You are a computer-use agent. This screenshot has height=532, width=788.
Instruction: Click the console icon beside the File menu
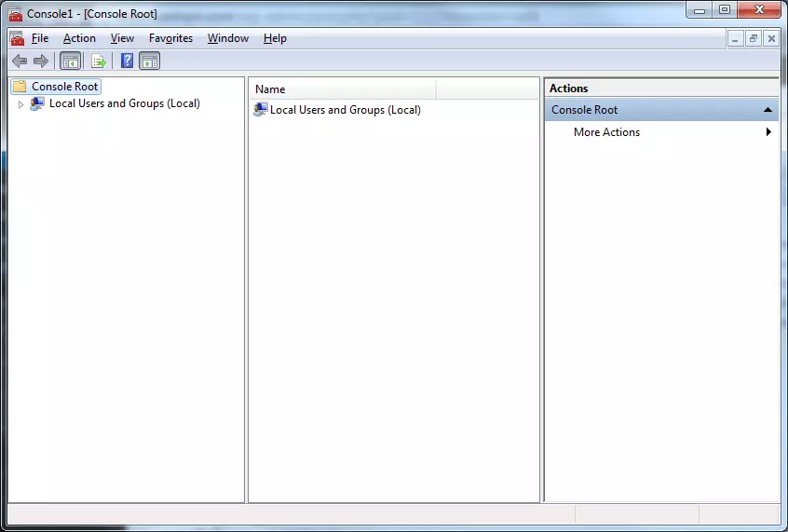coord(17,38)
